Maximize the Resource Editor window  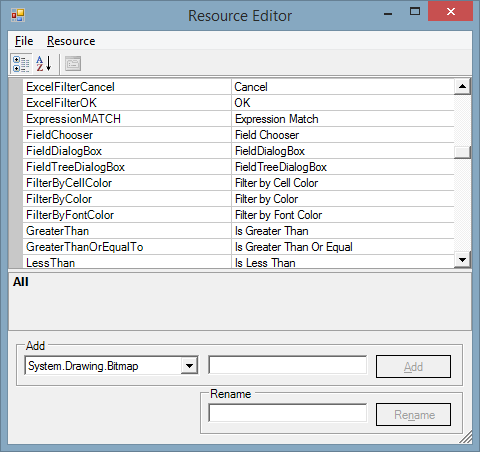click(x=415, y=12)
